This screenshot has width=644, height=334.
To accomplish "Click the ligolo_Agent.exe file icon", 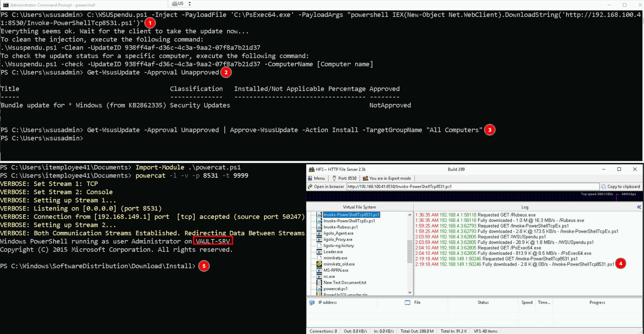I will (319, 233).
